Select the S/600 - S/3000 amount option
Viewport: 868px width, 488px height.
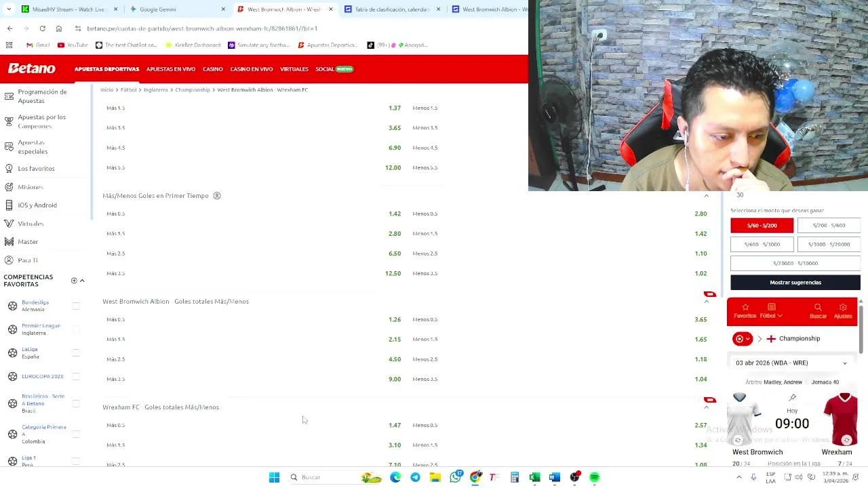click(x=762, y=244)
